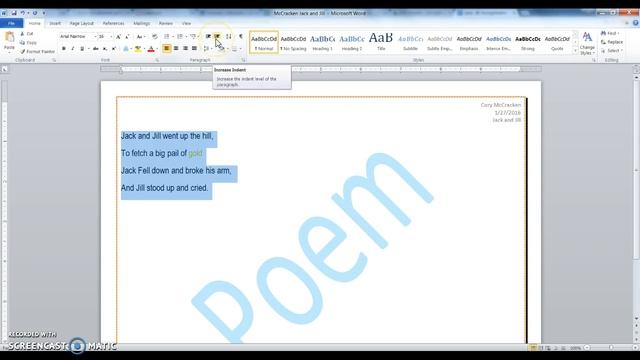640x360 pixels.
Task: Click the Find button
Action: point(610,33)
